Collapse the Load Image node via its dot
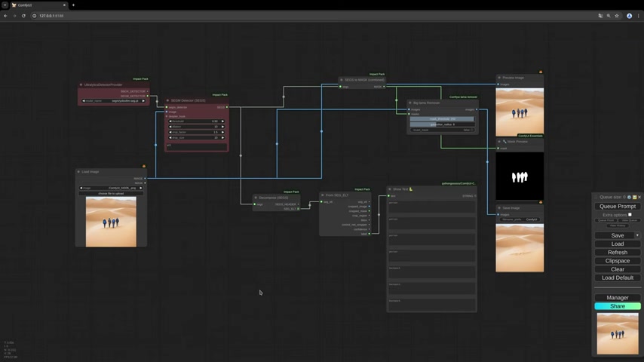This screenshot has height=362, width=644. click(79, 172)
